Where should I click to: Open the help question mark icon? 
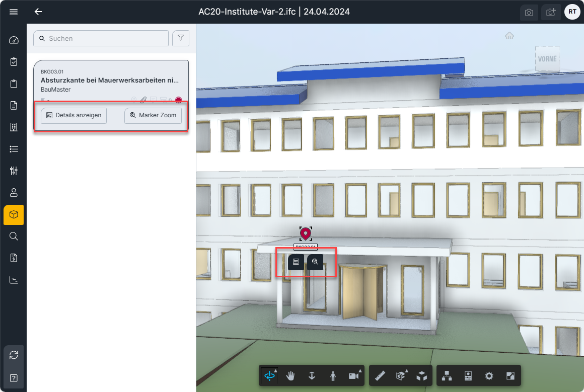click(14, 378)
